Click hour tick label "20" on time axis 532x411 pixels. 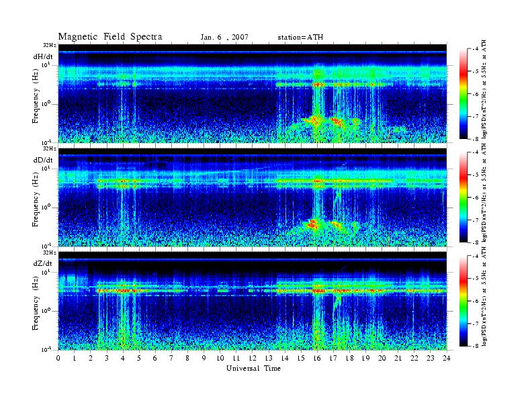coord(382,358)
